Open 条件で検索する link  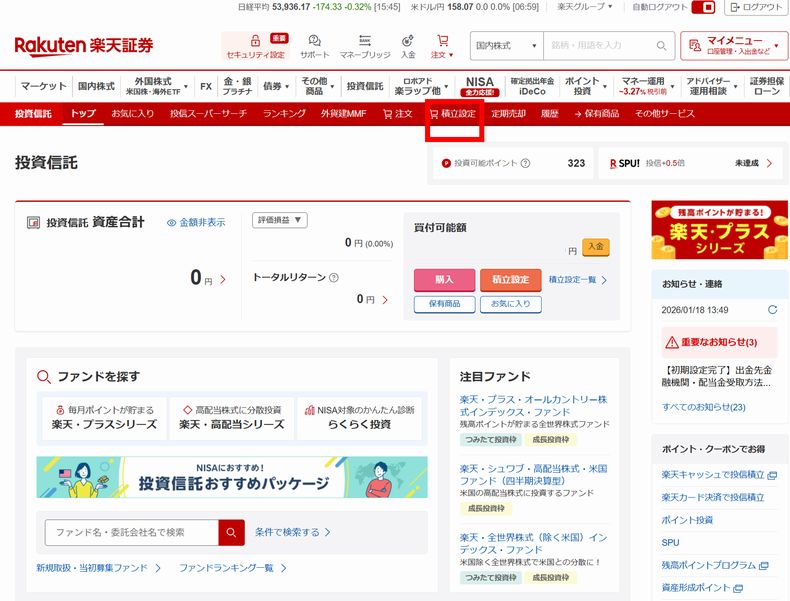292,532
